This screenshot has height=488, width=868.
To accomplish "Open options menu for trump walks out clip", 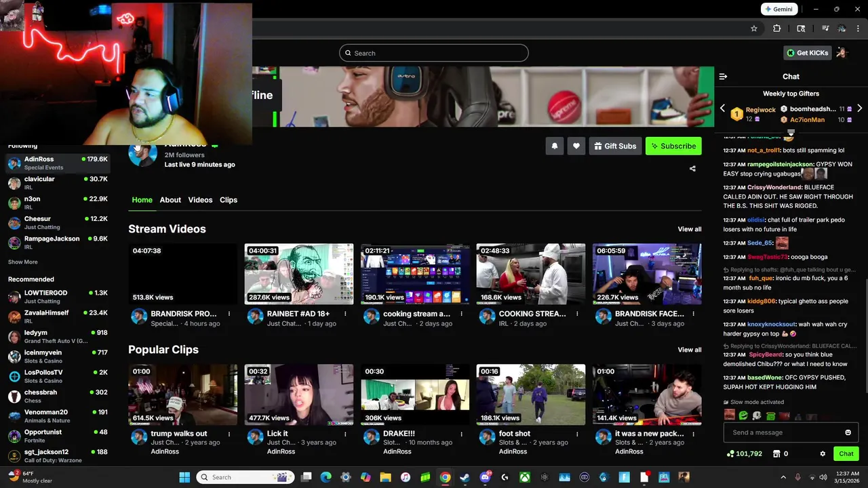I will [229, 434].
